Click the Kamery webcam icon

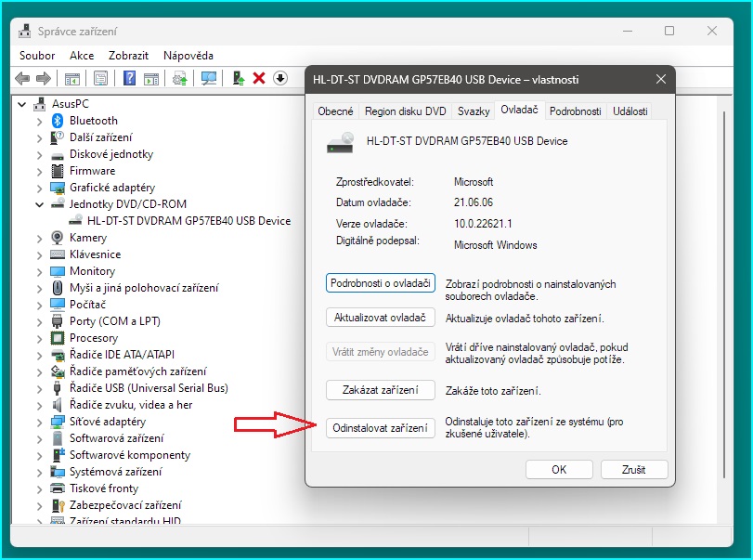click(58, 237)
